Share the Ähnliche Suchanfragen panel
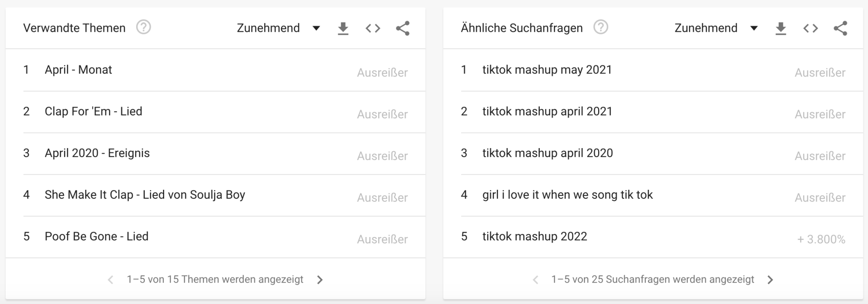Image resolution: width=868 pixels, height=304 pixels. pos(840,28)
